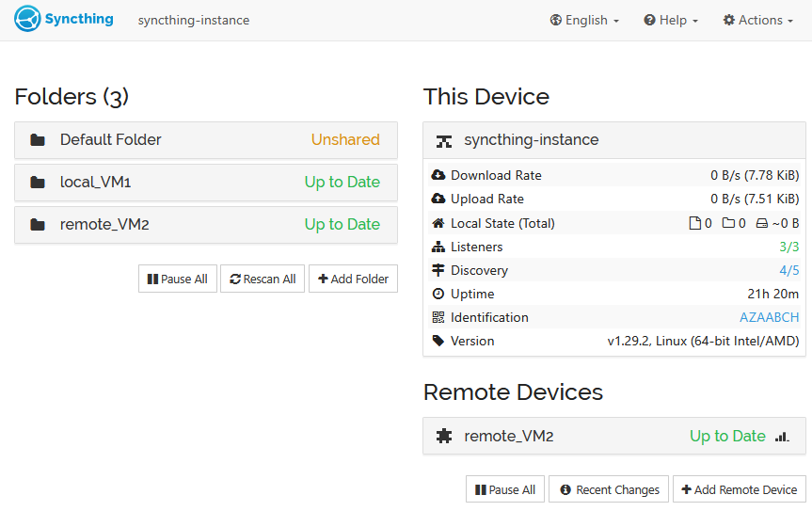Click the Remote Devices heading
Image resolution: width=812 pixels, height=511 pixels.
click(513, 392)
